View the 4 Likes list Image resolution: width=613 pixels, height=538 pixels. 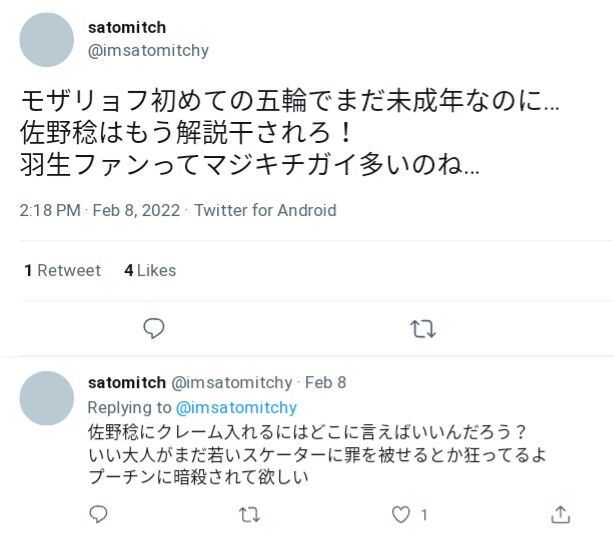(151, 271)
